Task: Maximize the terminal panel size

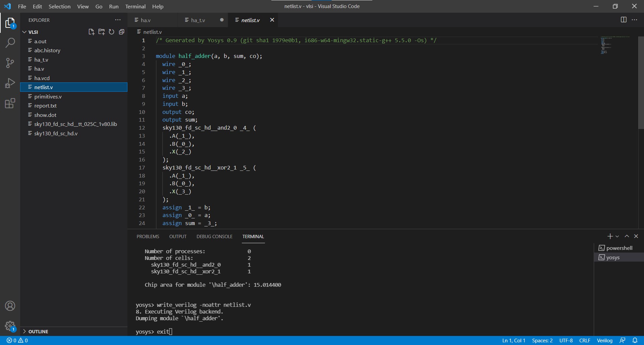Action: tap(627, 236)
